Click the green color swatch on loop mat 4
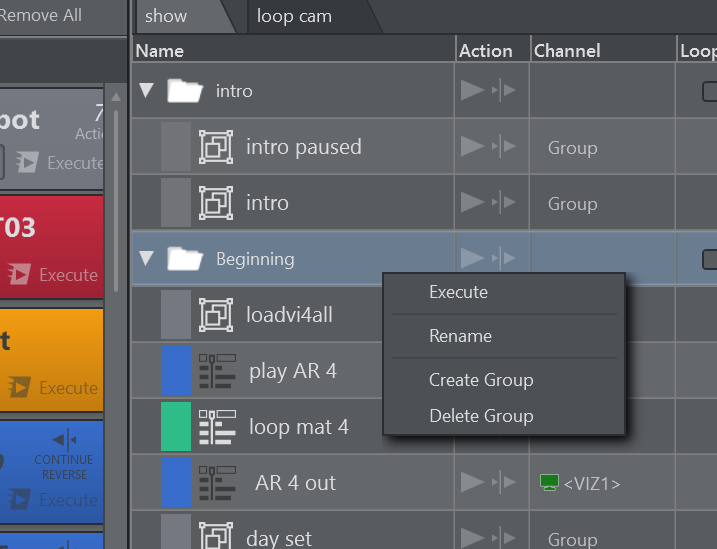The height and width of the screenshot is (549, 717). (x=176, y=427)
